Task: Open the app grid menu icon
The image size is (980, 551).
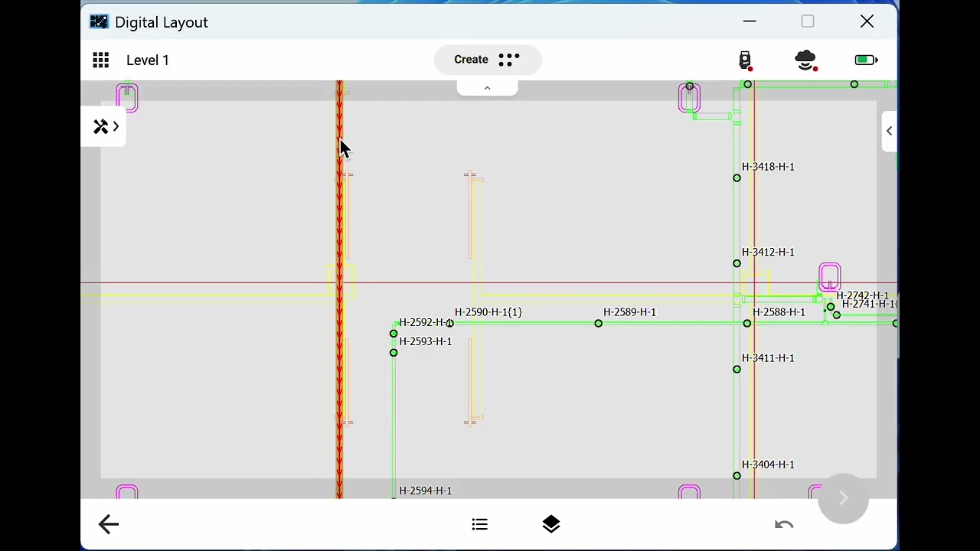Action: coord(100,60)
